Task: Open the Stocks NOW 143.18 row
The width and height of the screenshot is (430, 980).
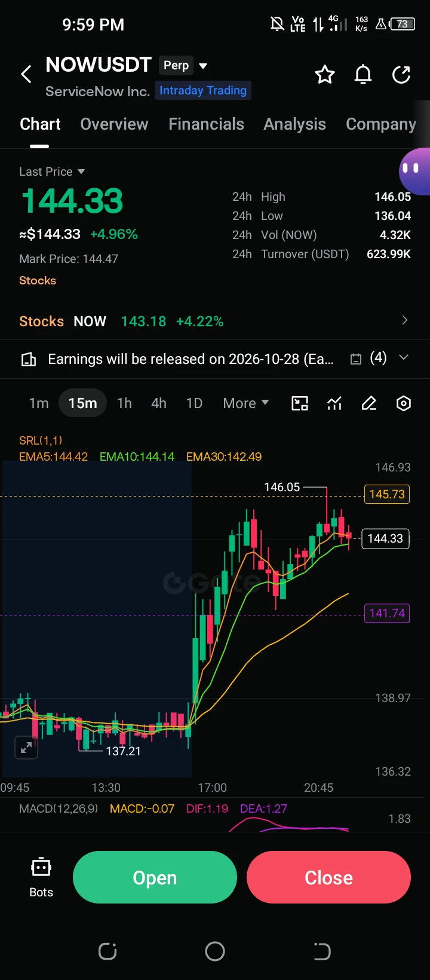Action: coord(215,321)
